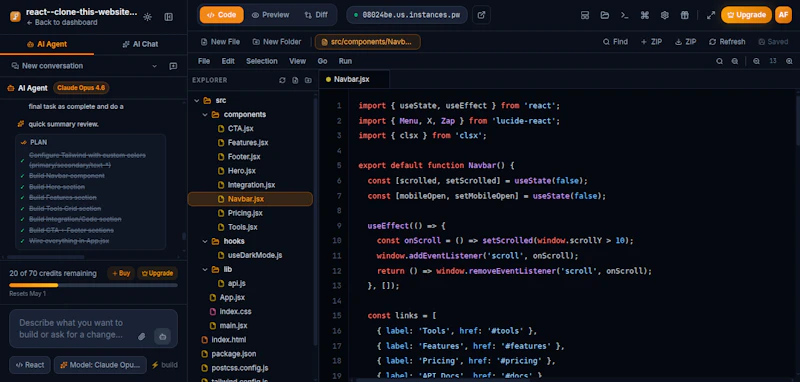Go back to dashboard
The height and width of the screenshot is (382, 800).
pos(62,22)
